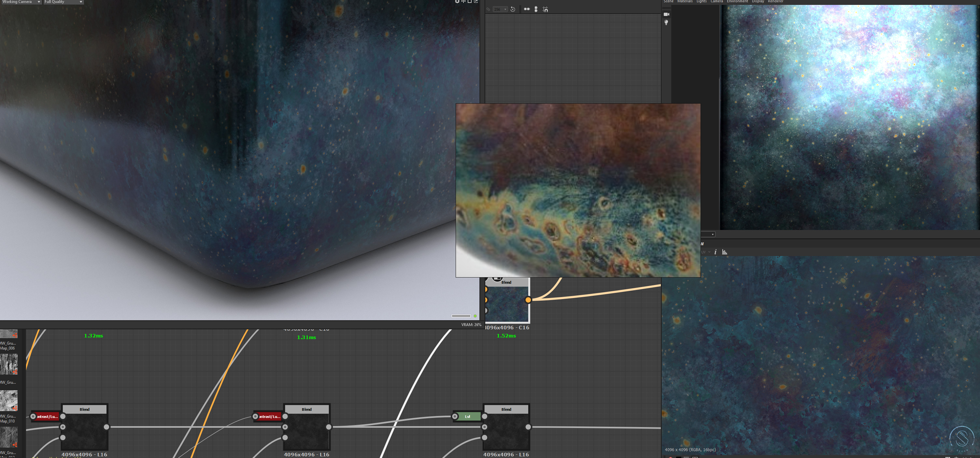Click the progress bar in 3D viewport corner
Viewport: 980px width, 458px height.
pos(461,316)
